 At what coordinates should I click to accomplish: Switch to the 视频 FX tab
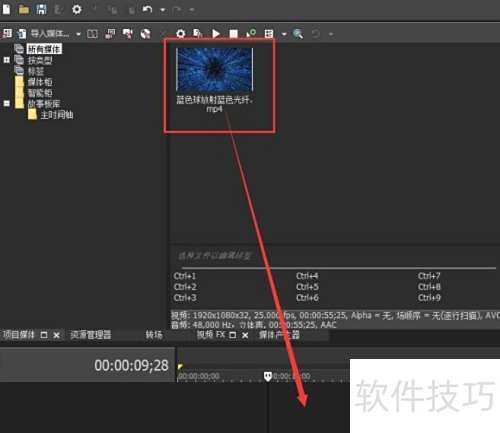pyautogui.click(x=211, y=335)
